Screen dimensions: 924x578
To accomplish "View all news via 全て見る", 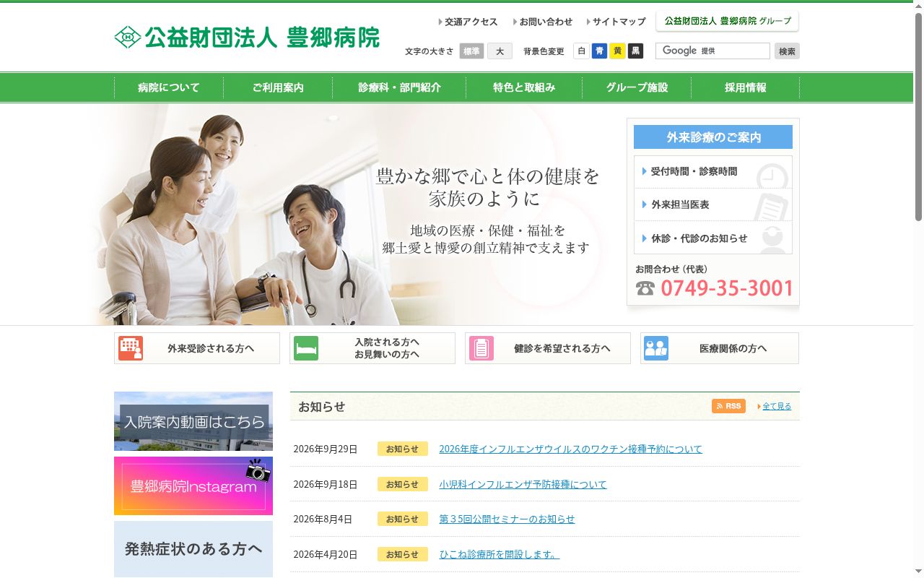I will pyautogui.click(x=777, y=406).
